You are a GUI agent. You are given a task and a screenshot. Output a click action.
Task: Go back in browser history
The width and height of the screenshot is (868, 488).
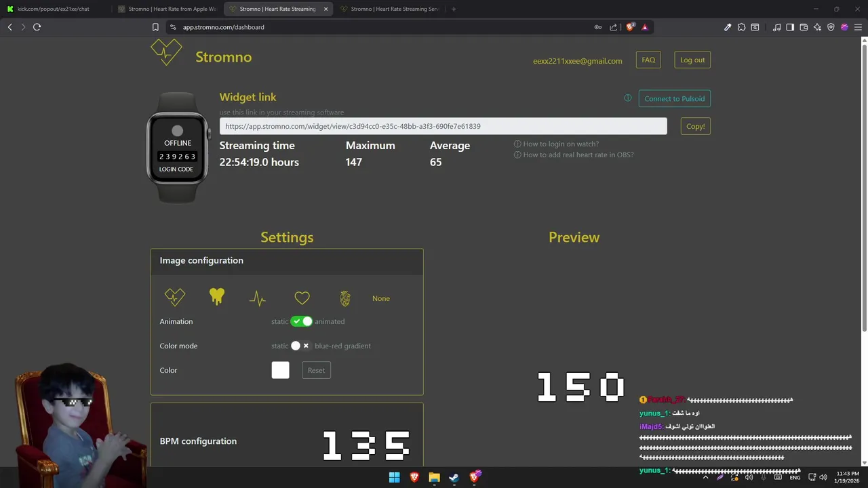coord(9,27)
